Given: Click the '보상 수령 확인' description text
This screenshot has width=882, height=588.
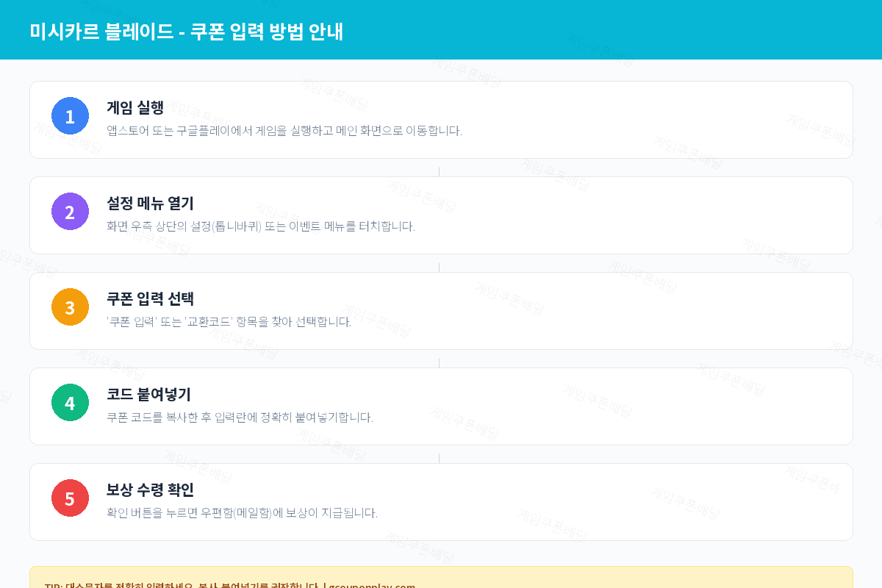Looking at the screenshot, I should [242, 512].
